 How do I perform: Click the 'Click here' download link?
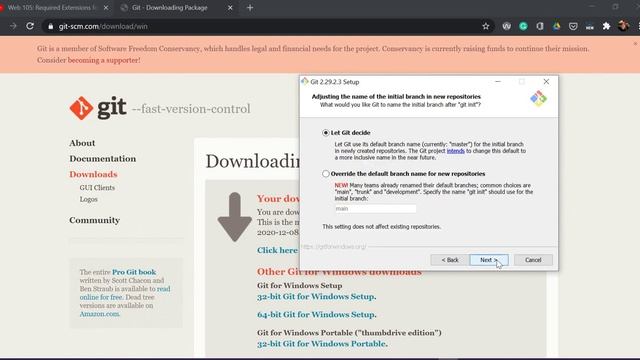tap(277, 250)
